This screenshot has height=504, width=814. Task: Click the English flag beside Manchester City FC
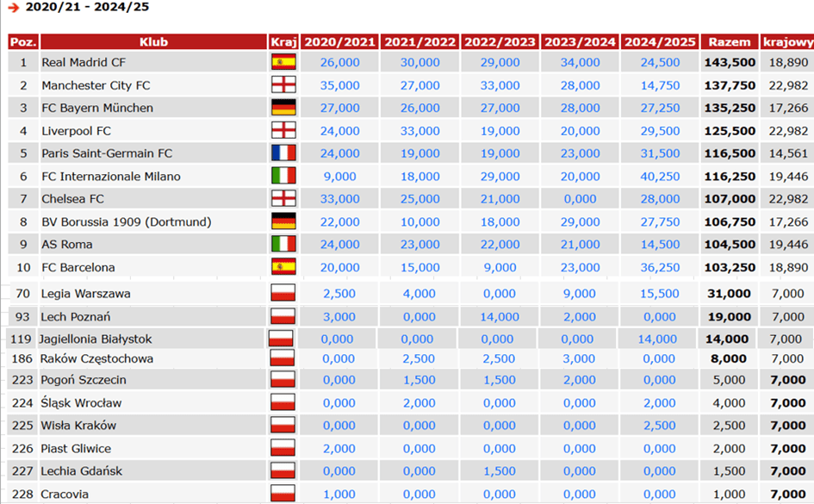coord(283,85)
